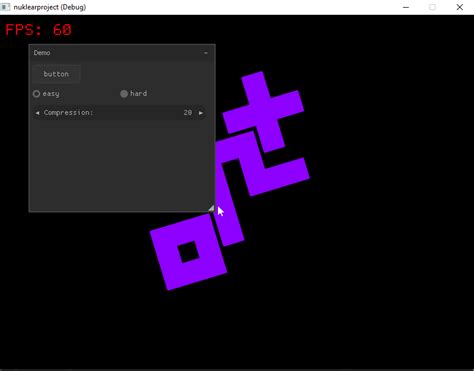Click the red FPS counter text
Viewport: 474px width, 371px height.
click(38, 30)
